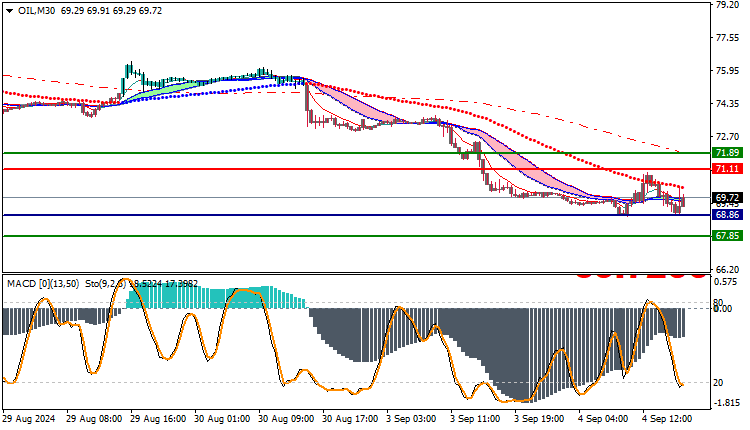Select the current price 69.72 label
Screen dimensions: 750x430
(727, 198)
